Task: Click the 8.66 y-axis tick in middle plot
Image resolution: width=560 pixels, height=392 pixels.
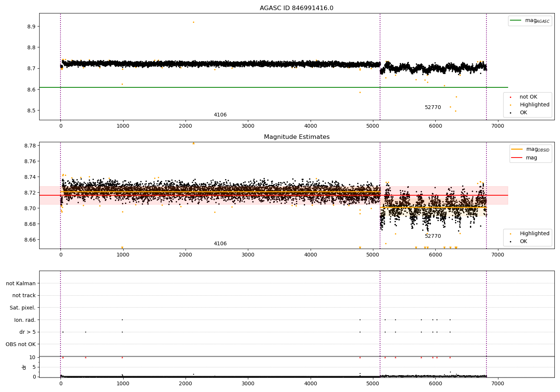Action: 30,240
